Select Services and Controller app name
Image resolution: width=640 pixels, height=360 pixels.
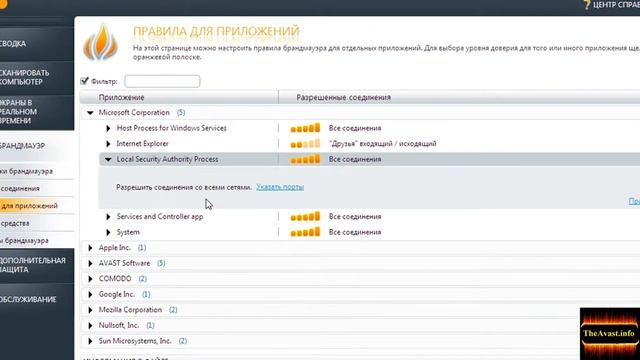pyautogui.click(x=160, y=217)
